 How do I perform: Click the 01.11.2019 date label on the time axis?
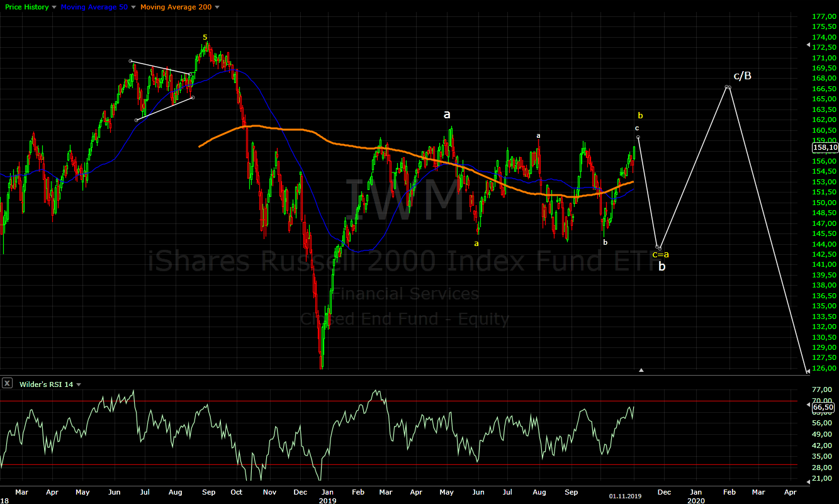[626, 496]
